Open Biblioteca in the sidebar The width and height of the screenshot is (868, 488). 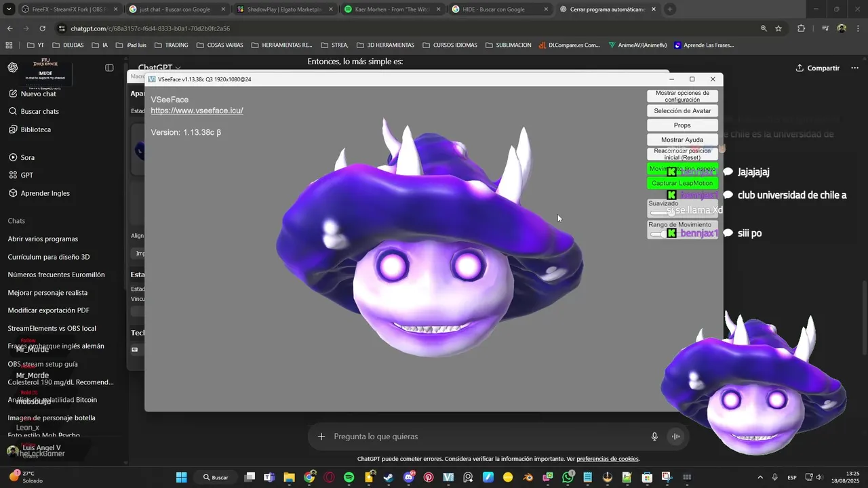(30, 129)
